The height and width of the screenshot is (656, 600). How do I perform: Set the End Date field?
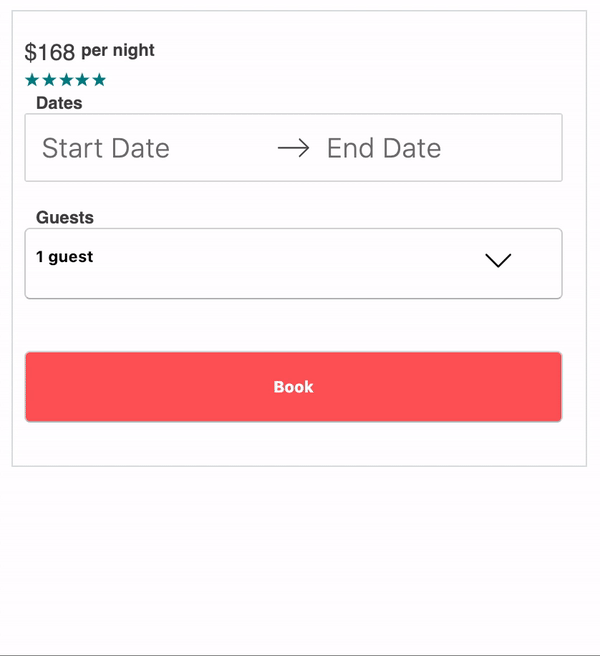[384, 149]
